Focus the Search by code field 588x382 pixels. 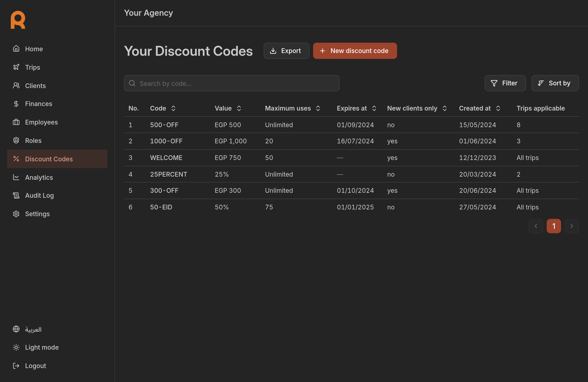click(x=232, y=83)
